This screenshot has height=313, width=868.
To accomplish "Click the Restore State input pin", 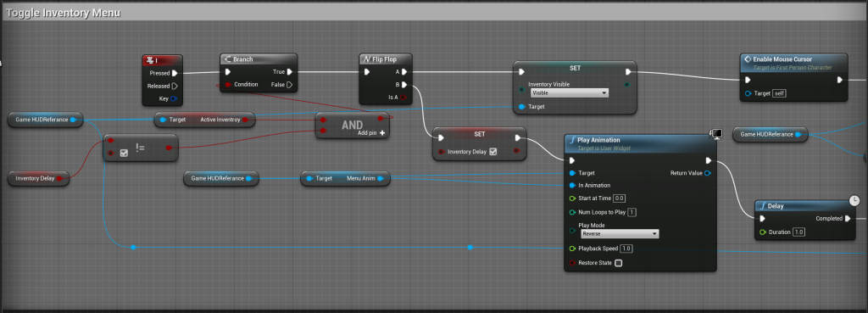I will [572, 263].
